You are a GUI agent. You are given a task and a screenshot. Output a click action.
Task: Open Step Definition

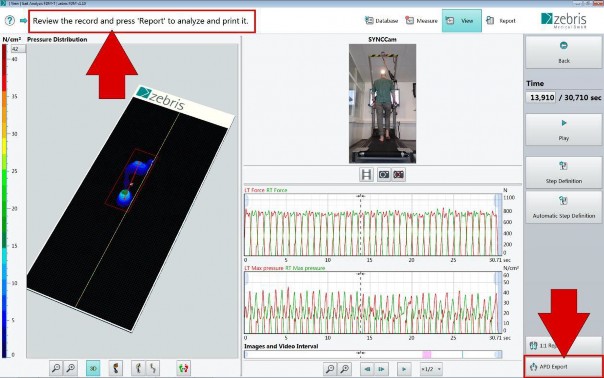pyautogui.click(x=564, y=172)
